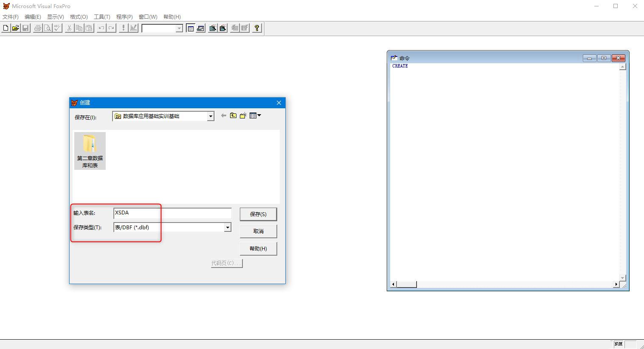Expand the 保存类型 file type dropdown

(x=228, y=228)
